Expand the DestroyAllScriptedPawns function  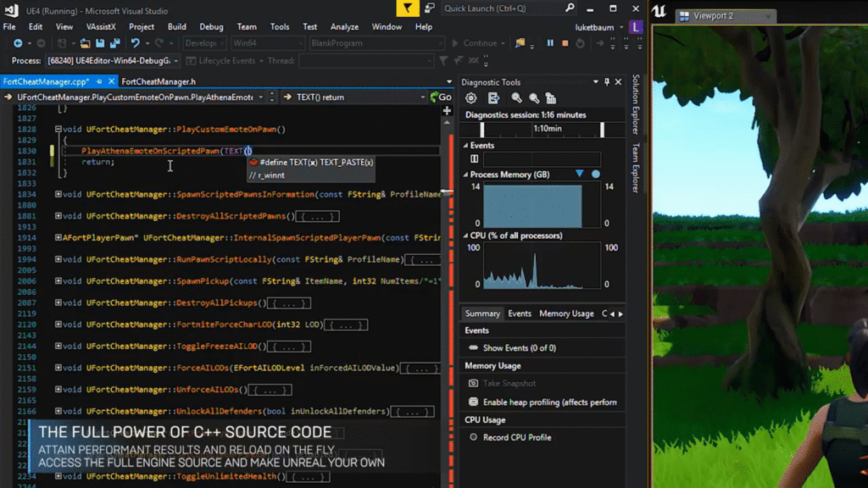[58, 216]
